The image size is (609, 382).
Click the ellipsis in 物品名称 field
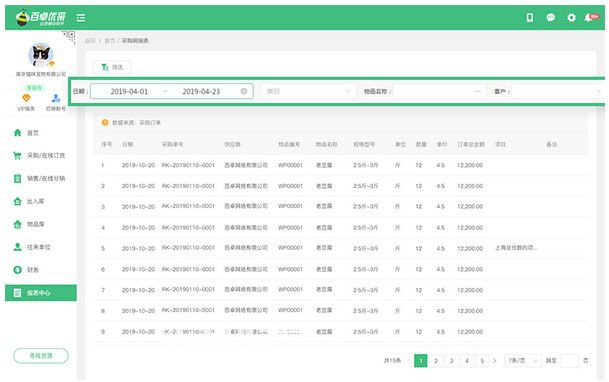(x=477, y=91)
